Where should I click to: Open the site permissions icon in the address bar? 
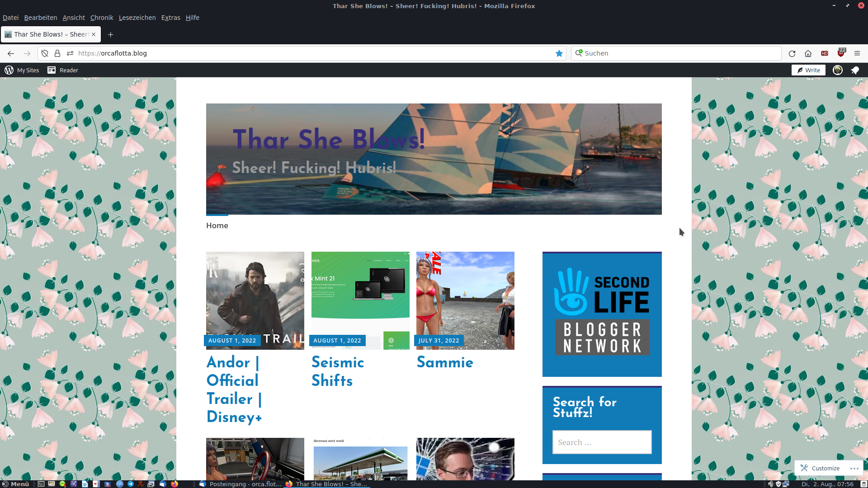[x=70, y=53]
